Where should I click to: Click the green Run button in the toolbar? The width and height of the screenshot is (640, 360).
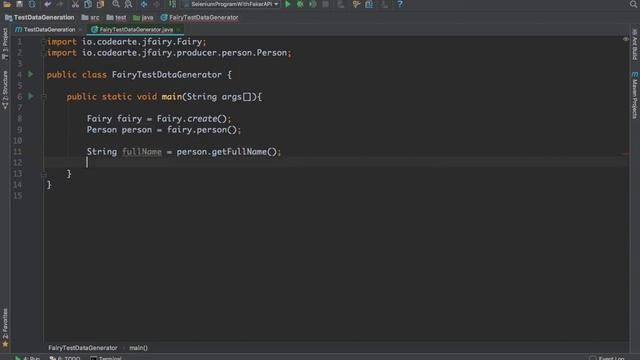pos(288,4)
